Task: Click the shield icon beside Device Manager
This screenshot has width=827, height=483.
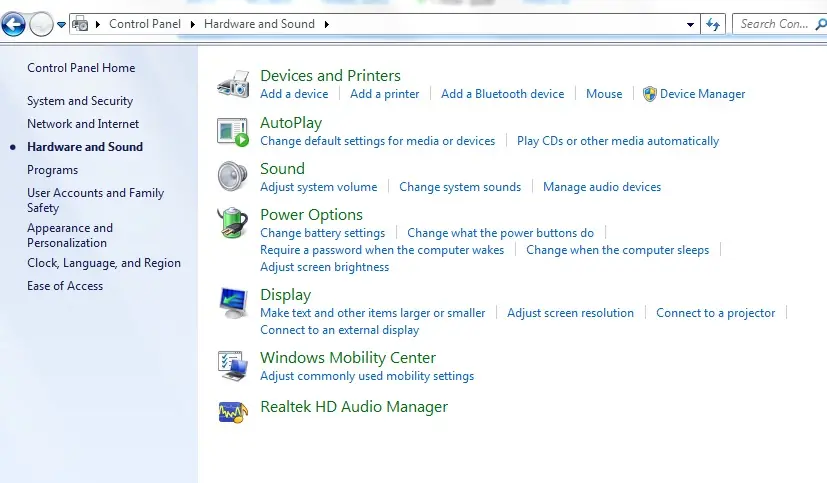Action: click(x=650, y=94)
